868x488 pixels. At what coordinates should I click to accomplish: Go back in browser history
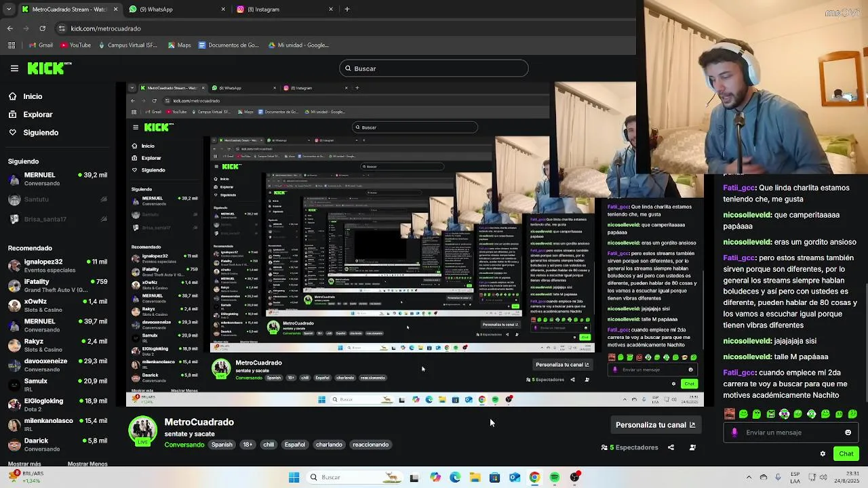tap(9, 28)
